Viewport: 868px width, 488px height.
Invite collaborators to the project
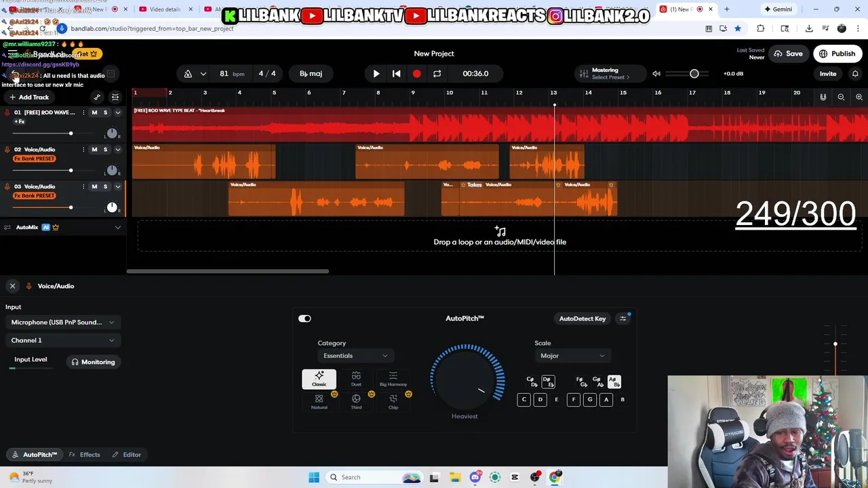point(828,73)
